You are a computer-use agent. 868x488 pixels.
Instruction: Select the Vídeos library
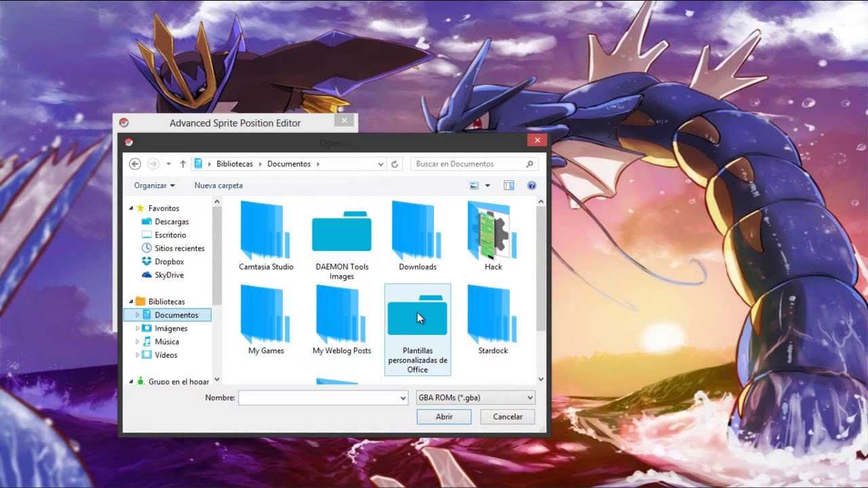[x=165, y=355]
